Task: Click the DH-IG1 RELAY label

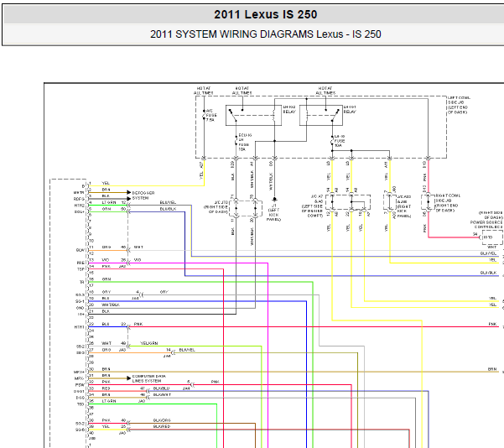Action: [x=350, y=109]
